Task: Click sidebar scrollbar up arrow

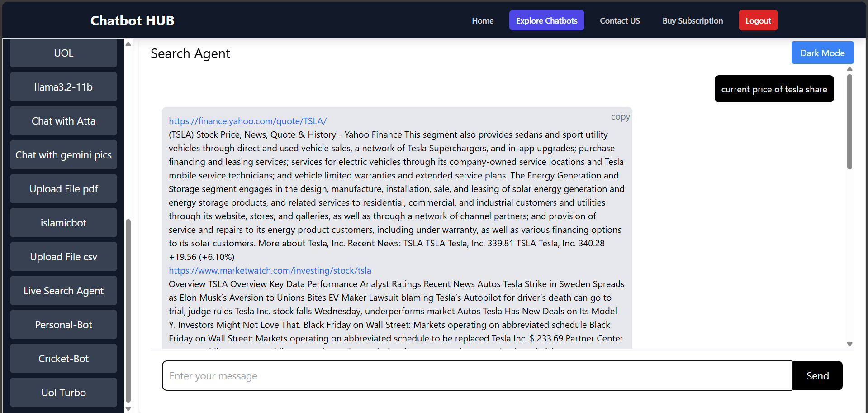Action: pos(128,44)
